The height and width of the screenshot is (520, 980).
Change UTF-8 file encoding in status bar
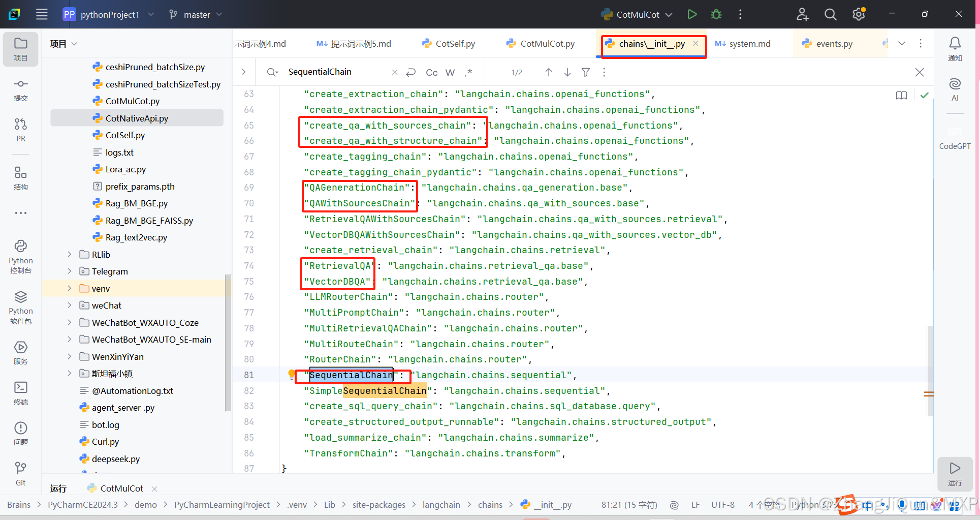click(x=723, y=505)
